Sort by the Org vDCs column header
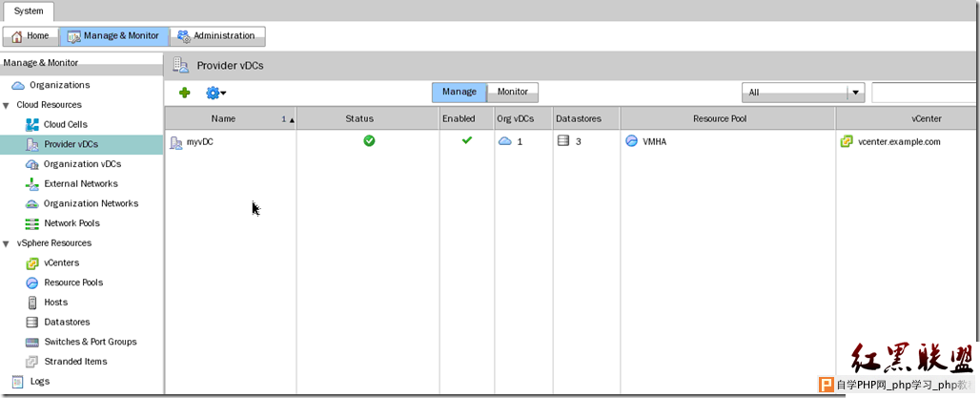The width and height of the screenshot is (980, 398). [523, 118]
